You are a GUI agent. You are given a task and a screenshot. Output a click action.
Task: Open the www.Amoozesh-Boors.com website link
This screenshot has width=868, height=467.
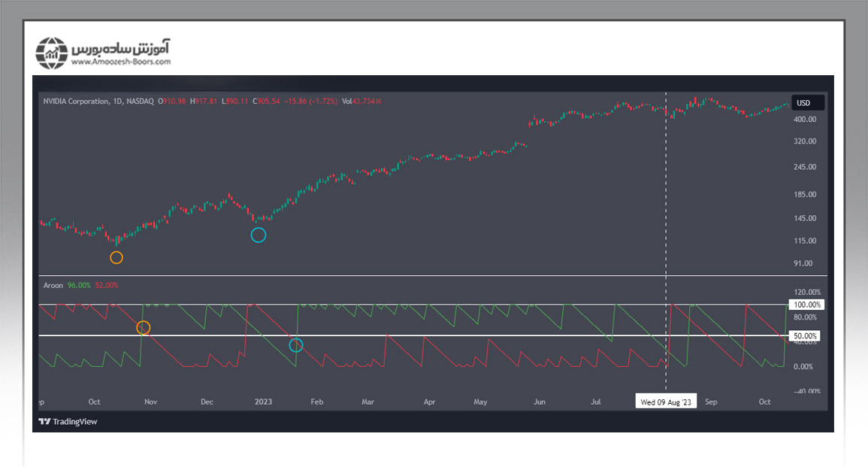click(121, 62)
